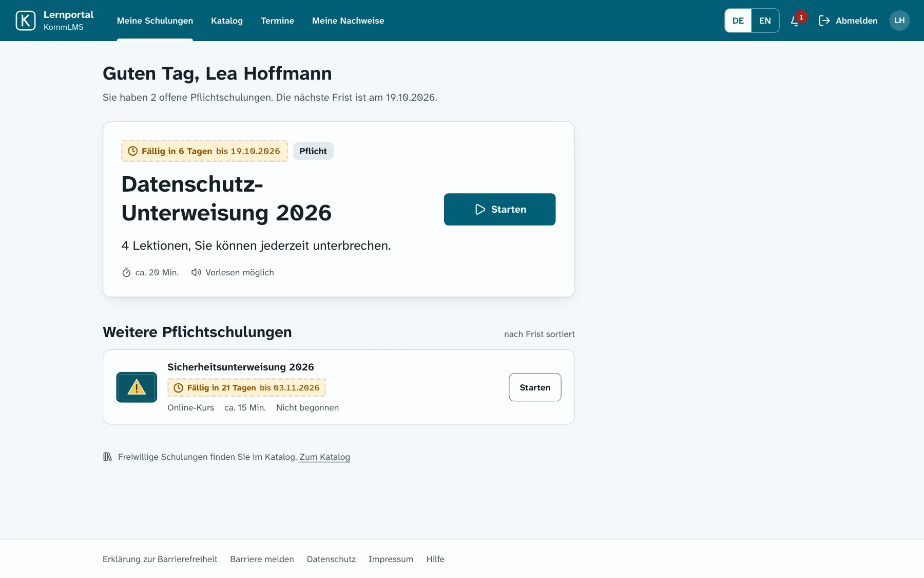This screenshot has width=924, height=578.
Task: Click Barriere melden footer link
Action: [x=262, y=559]
